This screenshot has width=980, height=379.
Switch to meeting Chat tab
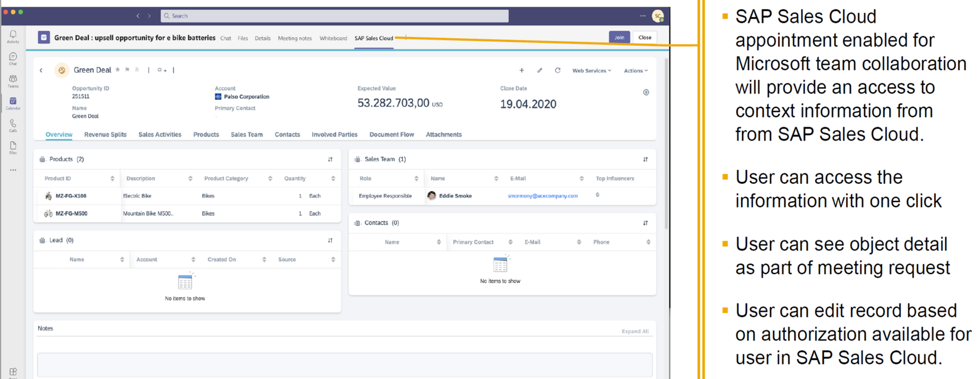(x=226, y=38)
